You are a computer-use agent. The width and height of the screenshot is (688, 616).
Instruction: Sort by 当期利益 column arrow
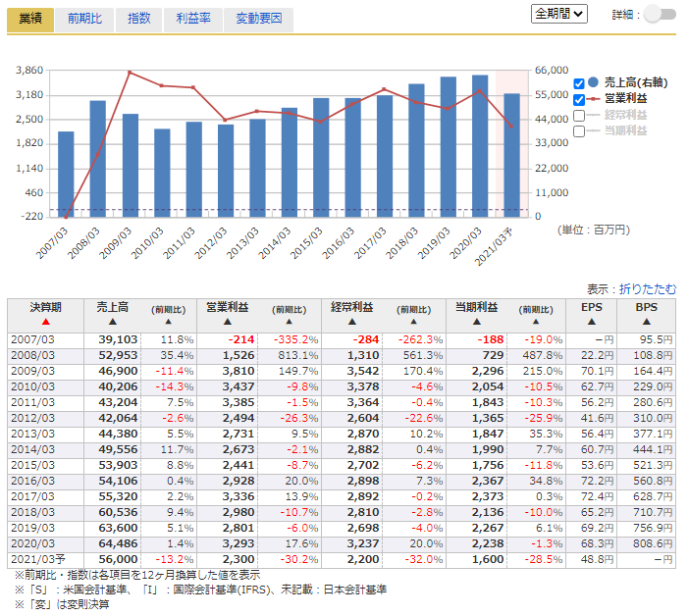click(x=474, y=321)
